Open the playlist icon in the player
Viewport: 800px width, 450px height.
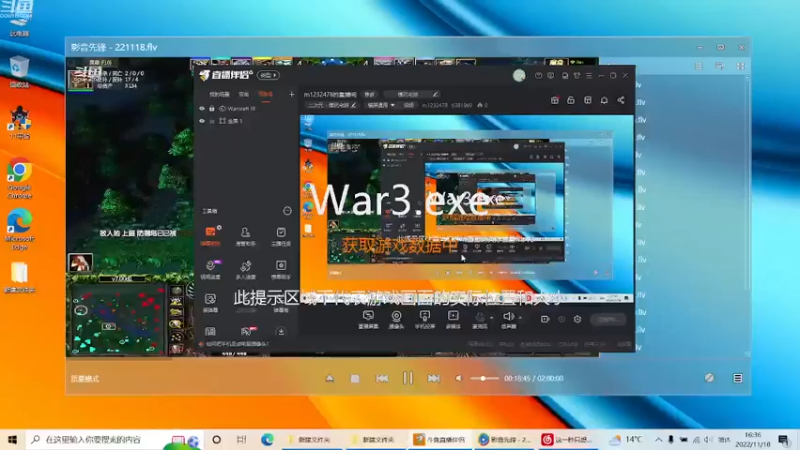pos(738,378)
